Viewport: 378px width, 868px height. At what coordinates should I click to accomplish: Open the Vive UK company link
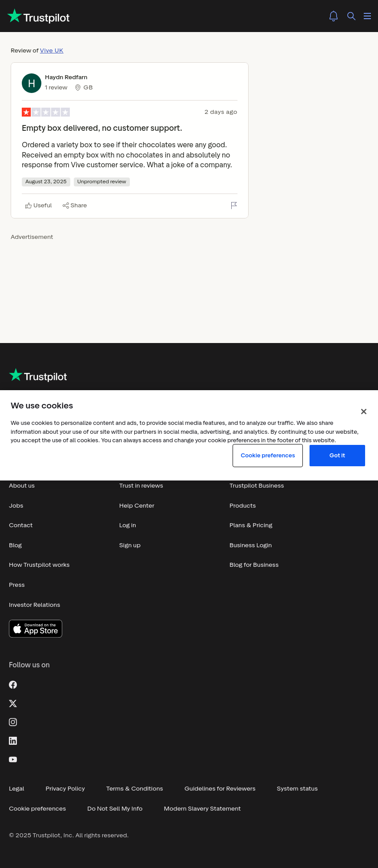click(52, 51)
